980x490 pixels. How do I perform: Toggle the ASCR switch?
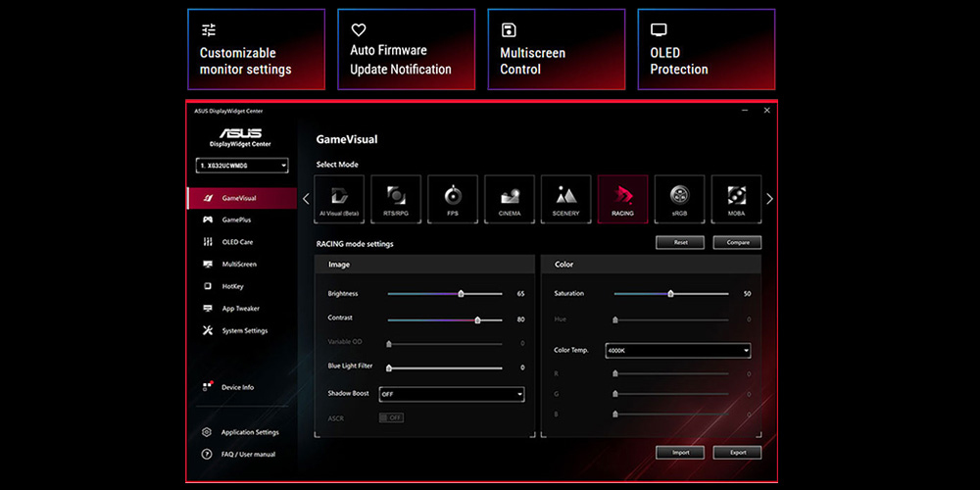(391, 417)
